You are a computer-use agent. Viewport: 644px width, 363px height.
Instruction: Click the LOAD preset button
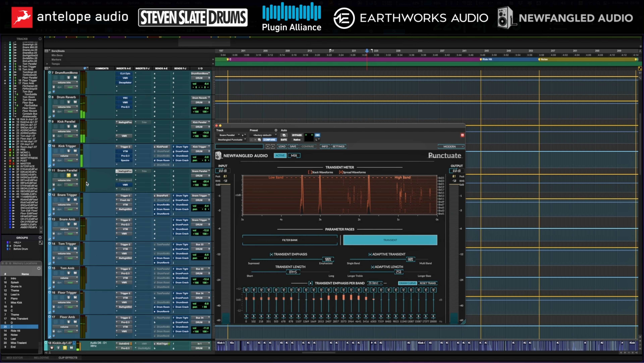click(x=282, y=146)
